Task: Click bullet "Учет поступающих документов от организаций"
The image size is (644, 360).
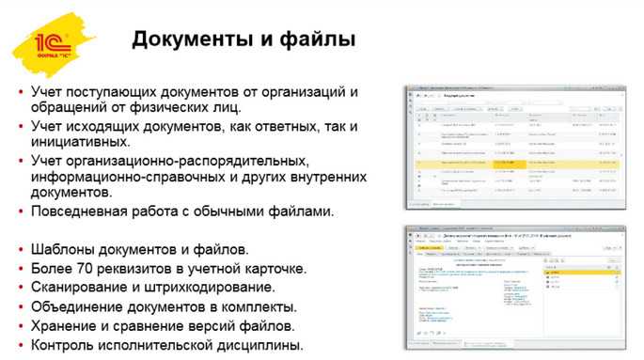Action: click(195, 100)
